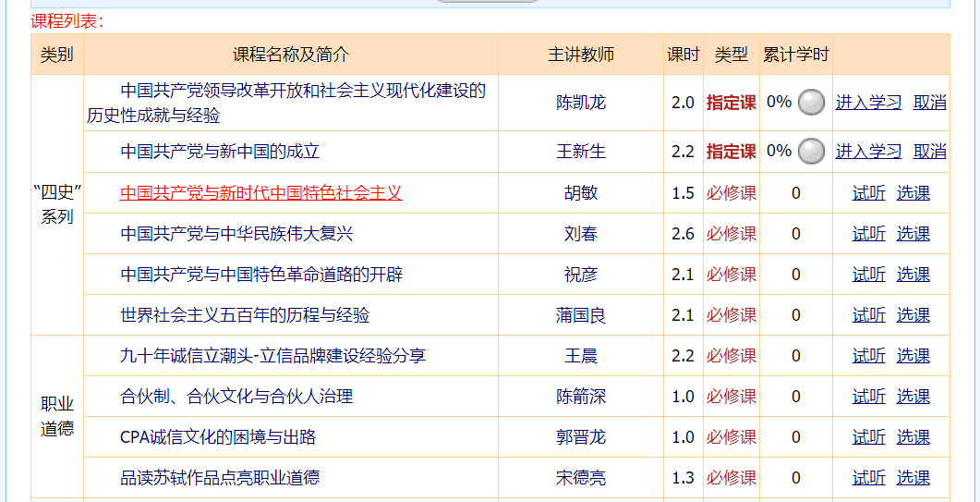Select 选课 for 中国共产党与中华民族伟大复兴
This screenshot has height=502, width=980.
(x=913, y=234)
